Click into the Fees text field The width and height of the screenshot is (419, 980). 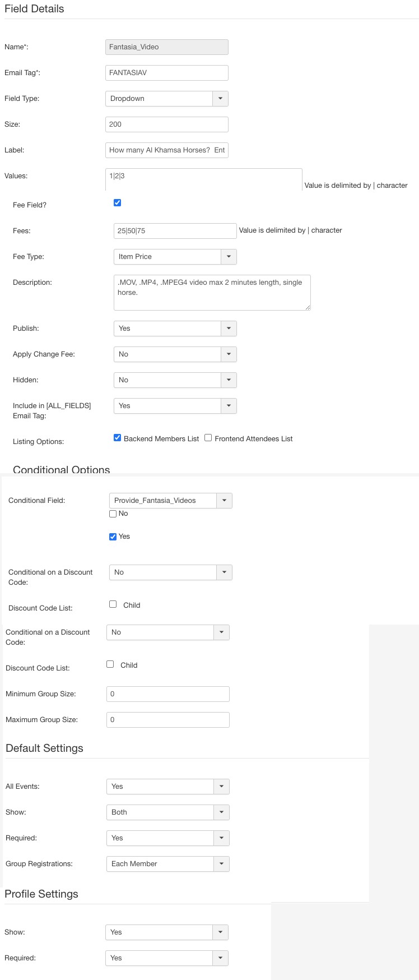[175, 231]
